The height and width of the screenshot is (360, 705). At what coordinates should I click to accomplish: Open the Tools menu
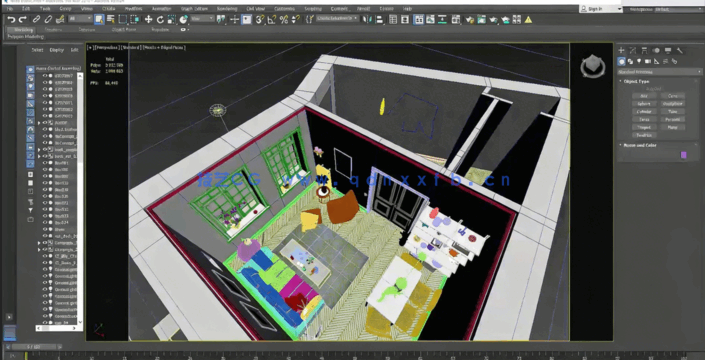tap(45, 9)
